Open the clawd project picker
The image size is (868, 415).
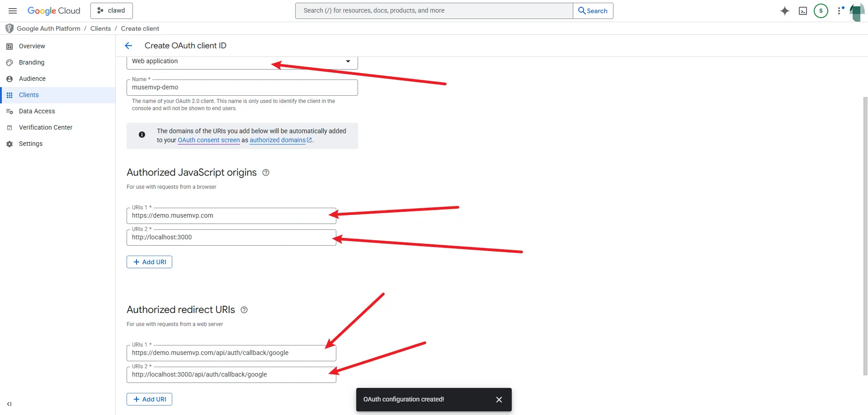(111, 11)
